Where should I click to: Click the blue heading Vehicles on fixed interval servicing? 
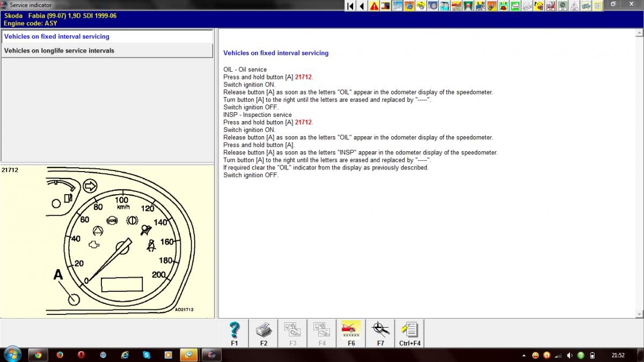point(276,53)
